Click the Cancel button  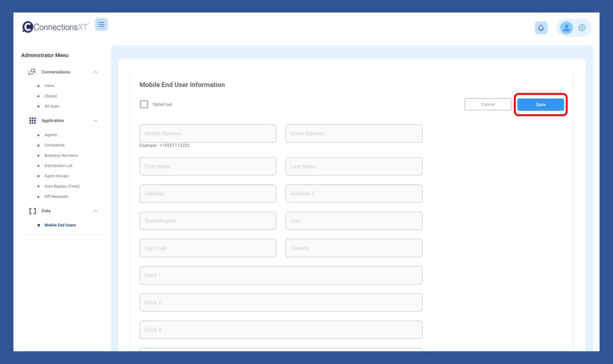488,105
